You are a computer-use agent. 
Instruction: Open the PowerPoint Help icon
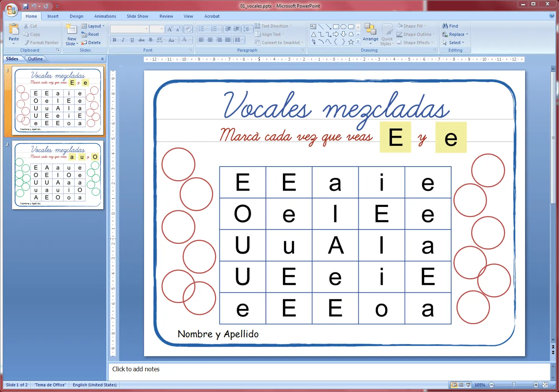click(x=552, y=16)
